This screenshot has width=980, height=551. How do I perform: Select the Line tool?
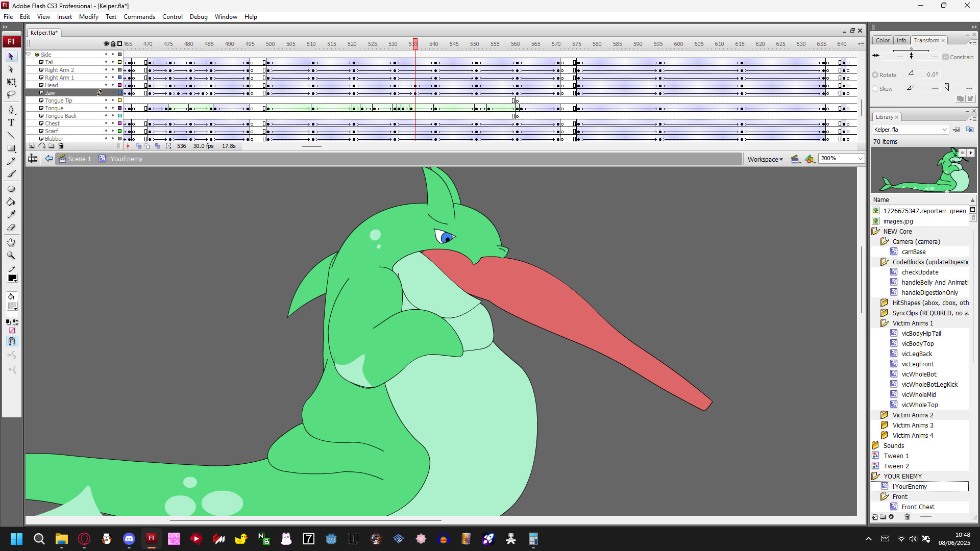pyautogui.click(x=11, y=135)
